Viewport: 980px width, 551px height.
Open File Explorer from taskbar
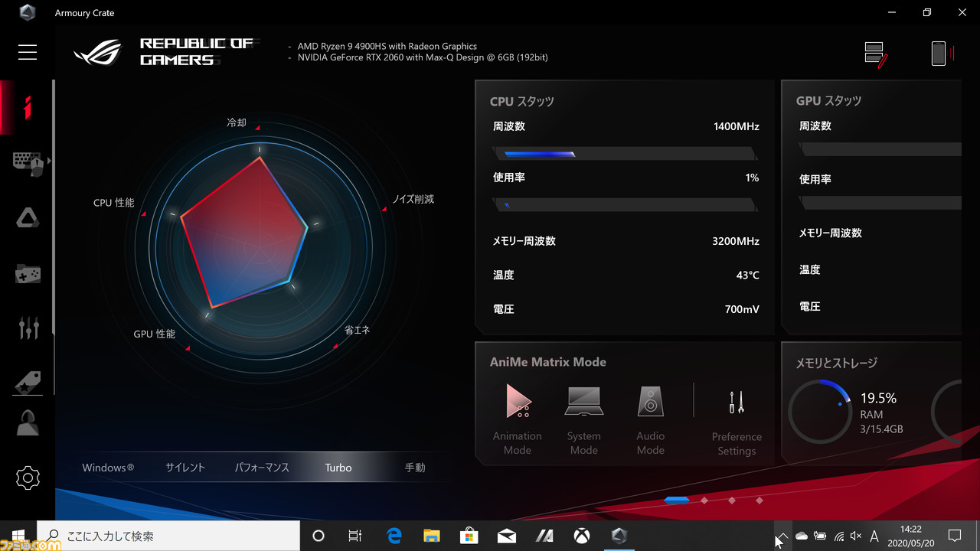[432, 536]
